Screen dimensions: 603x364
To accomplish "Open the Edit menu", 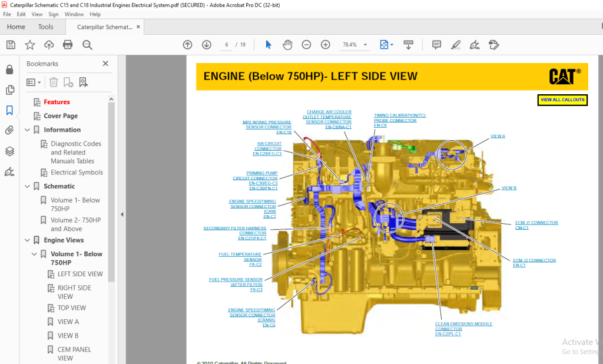I will point(21,14).
